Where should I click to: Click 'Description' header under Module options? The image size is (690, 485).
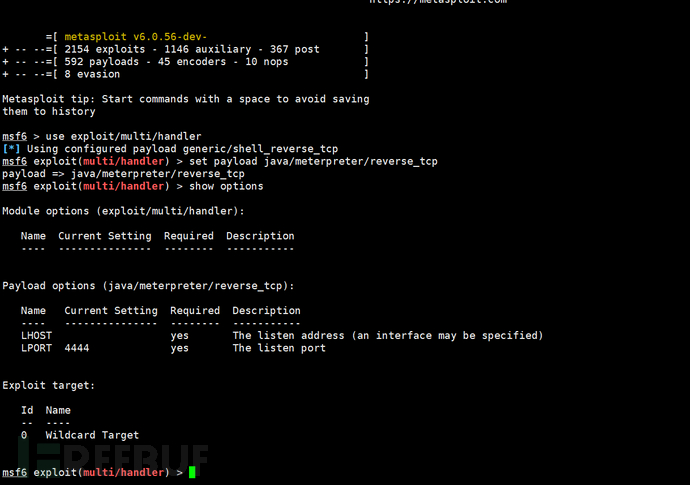pos(260,236)
